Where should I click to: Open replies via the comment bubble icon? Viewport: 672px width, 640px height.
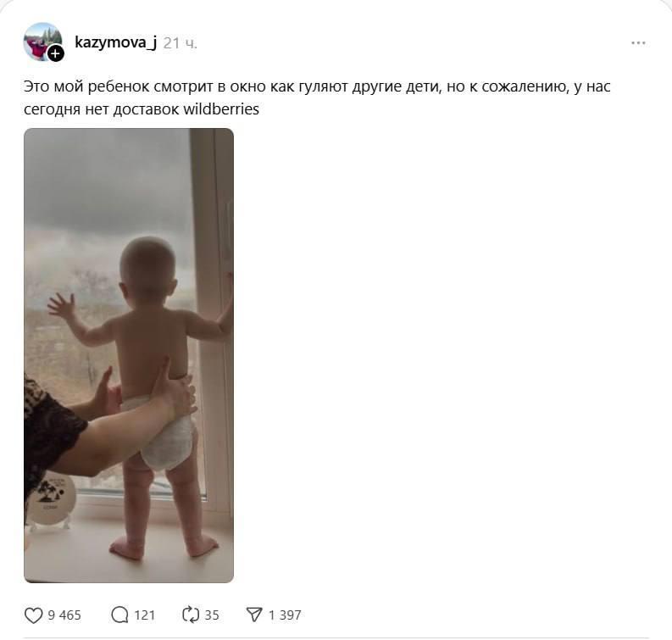[119, 615]
